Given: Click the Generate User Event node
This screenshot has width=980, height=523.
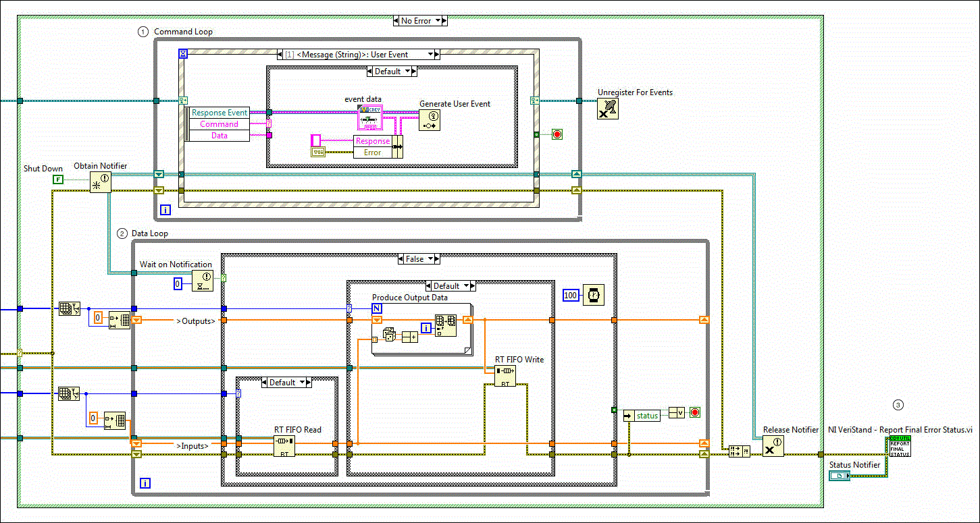Looking at the screenshot, I should click(x=430, y=119).
